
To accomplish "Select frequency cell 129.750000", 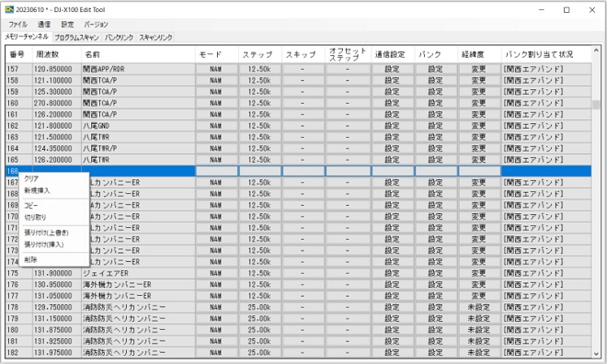I will tap(57, 308).
